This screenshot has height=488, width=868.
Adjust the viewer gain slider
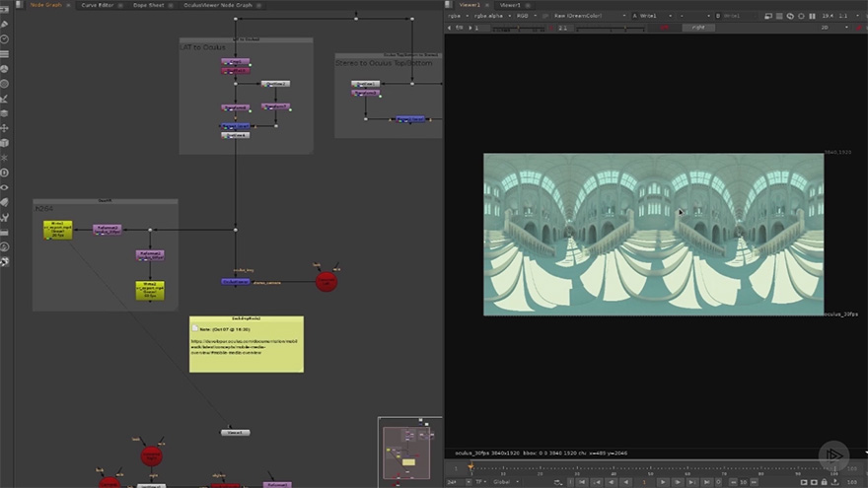tap(518, 29)
